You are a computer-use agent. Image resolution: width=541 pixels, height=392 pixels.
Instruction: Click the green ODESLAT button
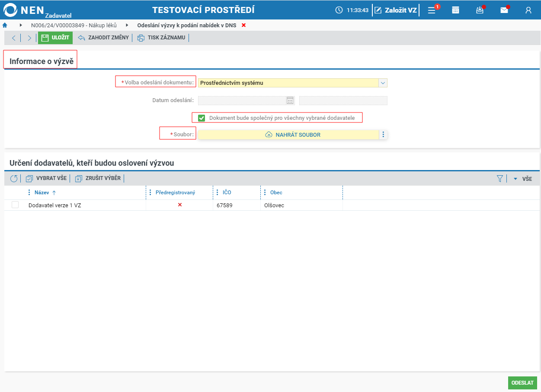(522, 383)
